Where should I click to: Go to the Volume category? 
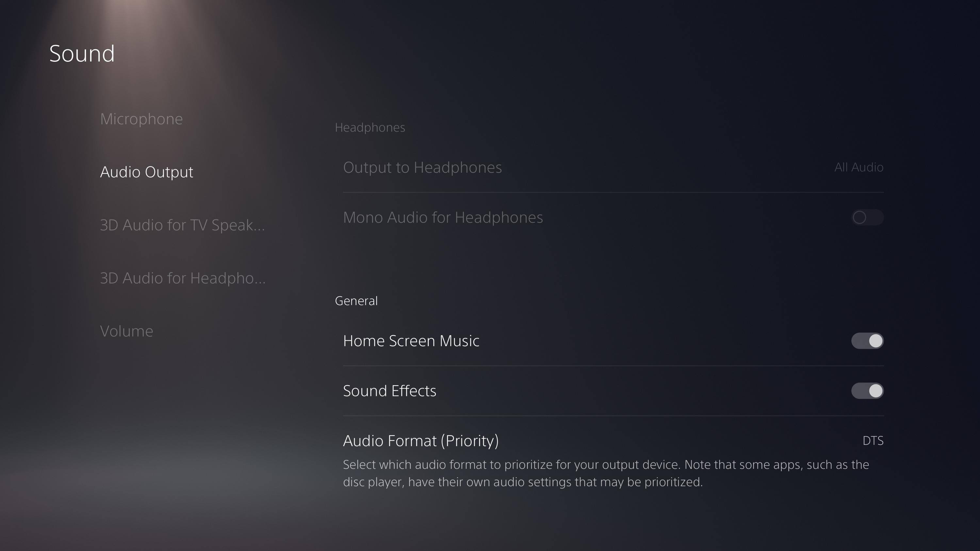(126, 331)
